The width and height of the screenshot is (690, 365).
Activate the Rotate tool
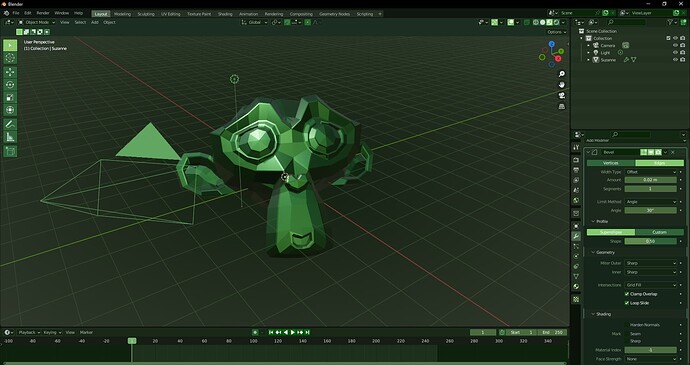(10, 85)
